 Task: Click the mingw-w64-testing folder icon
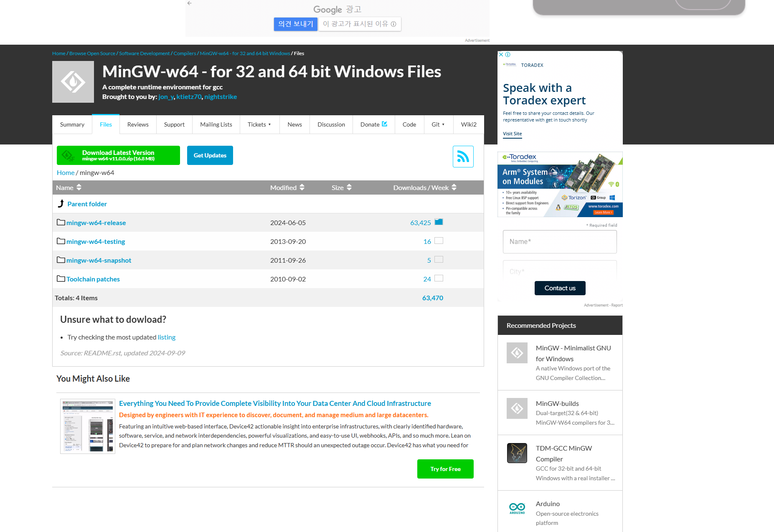61,241
